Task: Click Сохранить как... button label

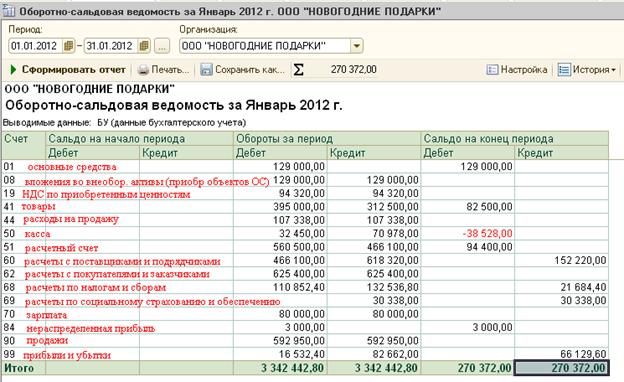Action: (250, 70)
